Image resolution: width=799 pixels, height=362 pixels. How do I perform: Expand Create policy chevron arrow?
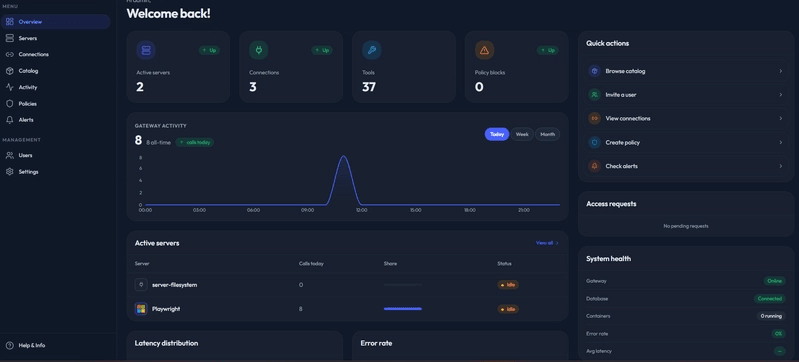(780, 142)
